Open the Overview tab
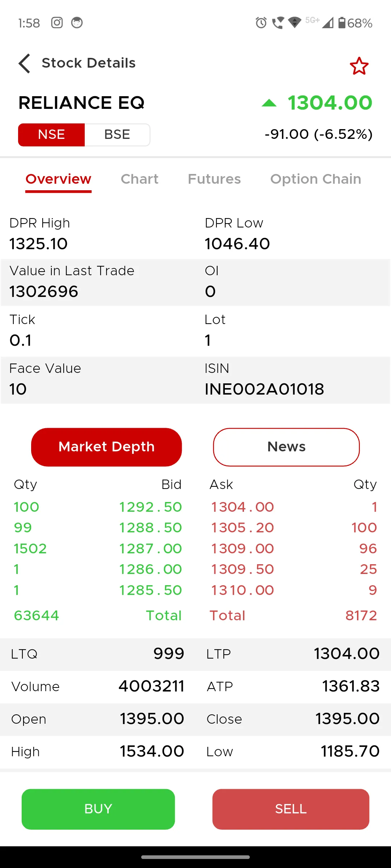Image resolution: width=391 pixels, height=868 pixels. pos(58,179)
